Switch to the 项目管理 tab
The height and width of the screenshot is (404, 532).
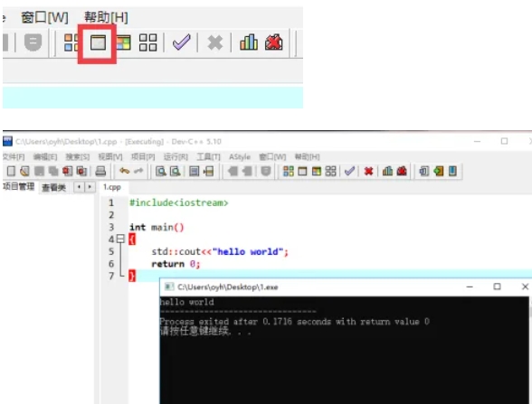click(x=19, y=187)
